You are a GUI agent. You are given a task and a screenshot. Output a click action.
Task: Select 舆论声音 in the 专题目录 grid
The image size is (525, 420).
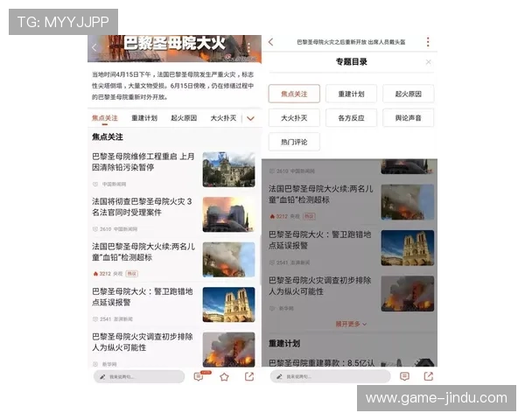408,118
